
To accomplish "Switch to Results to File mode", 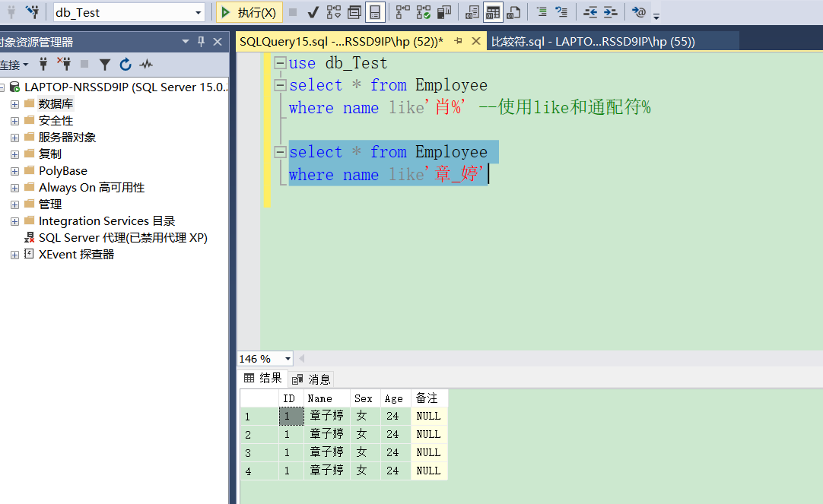I will click(513, 13).
